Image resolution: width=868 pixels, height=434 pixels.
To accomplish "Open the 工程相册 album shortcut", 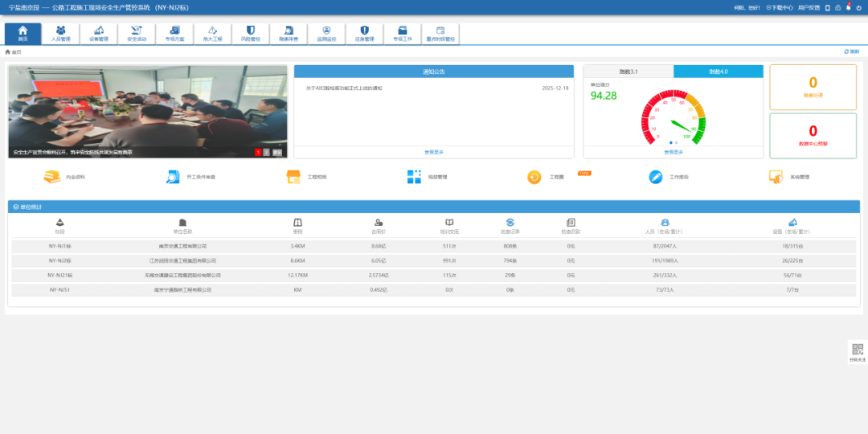I will (x=306, y=177).
